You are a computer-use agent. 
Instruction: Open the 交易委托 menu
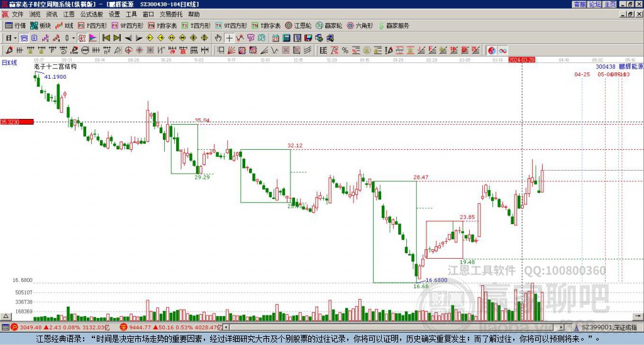[171, 14]
